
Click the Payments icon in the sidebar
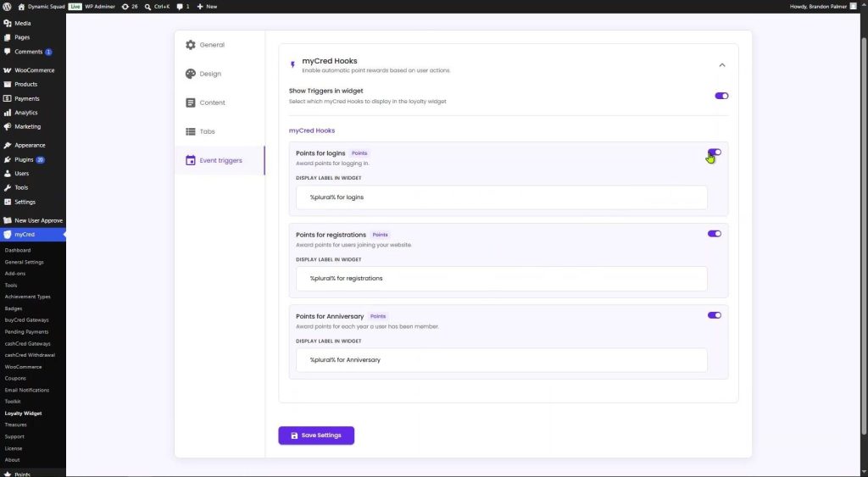tap(7, 98)
